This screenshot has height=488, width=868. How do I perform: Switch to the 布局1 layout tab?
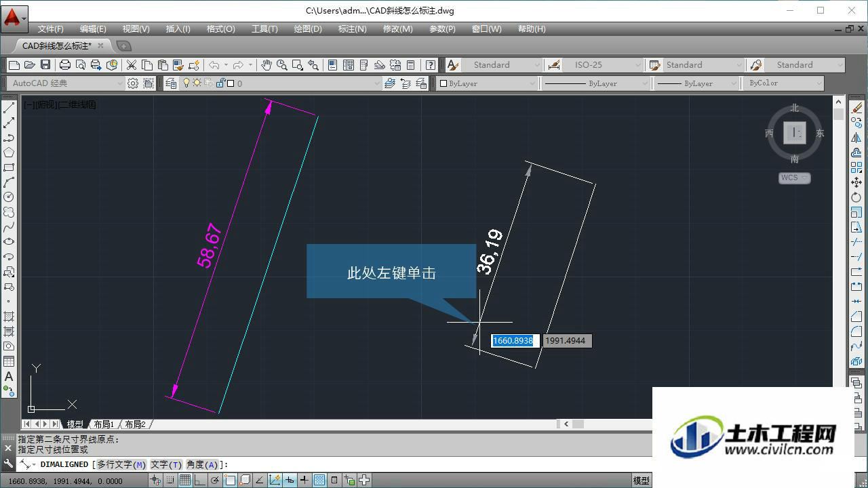coord(104,424)
